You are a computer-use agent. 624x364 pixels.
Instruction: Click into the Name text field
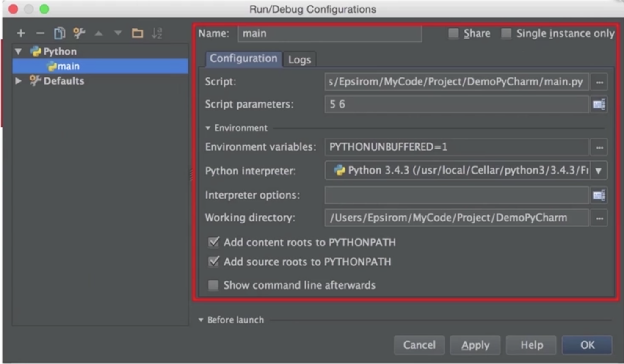[329, 34]
